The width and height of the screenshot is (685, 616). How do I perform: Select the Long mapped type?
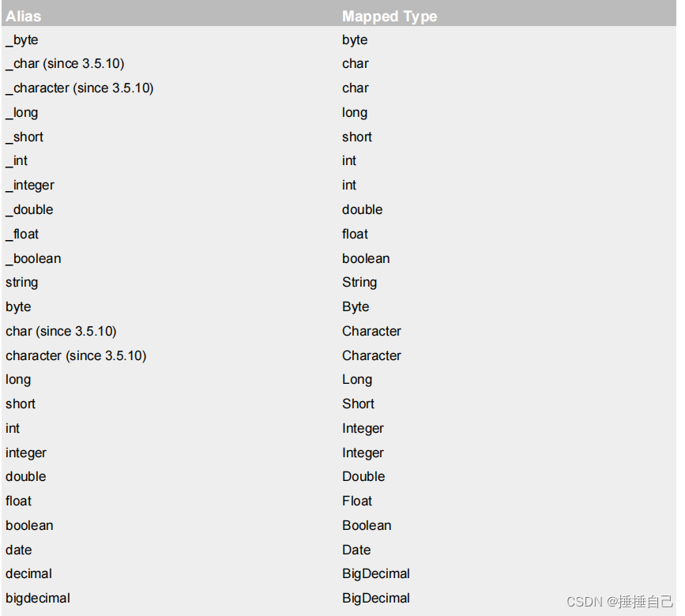[357, 379]
